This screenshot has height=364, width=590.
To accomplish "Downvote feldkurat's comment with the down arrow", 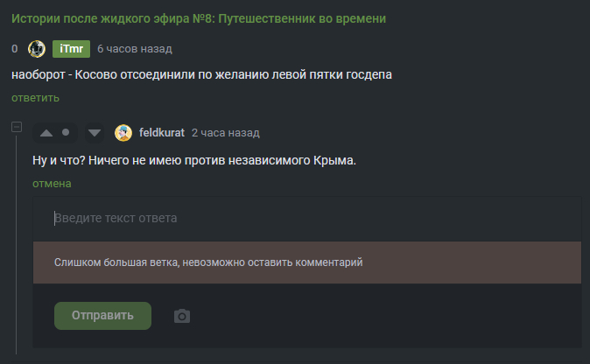I will 95,133.
